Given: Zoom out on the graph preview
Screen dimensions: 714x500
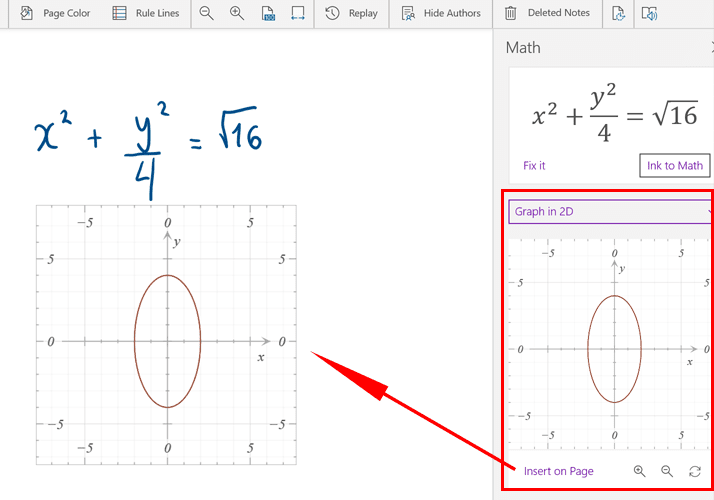Looking at the screenshot, I should point(667,471).
